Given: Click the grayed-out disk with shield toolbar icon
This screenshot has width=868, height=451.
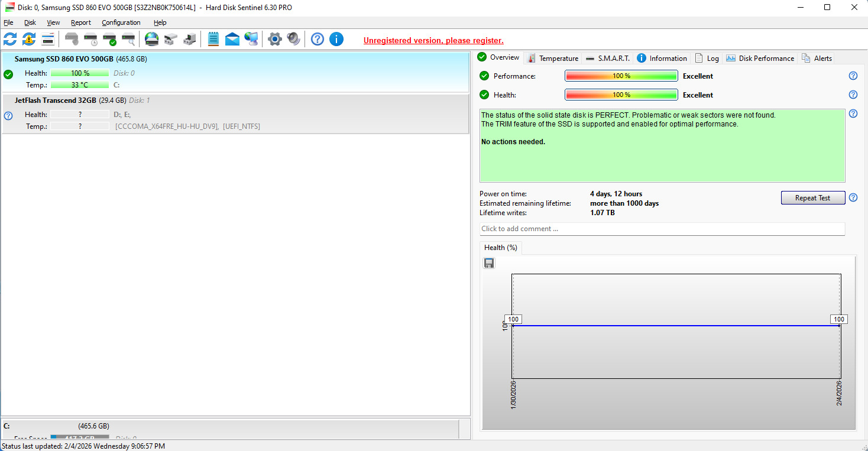Looking at the screenshot, I should (72, 39).
